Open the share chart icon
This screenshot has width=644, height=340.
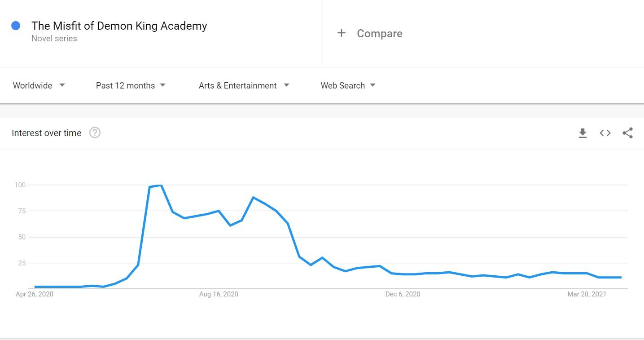[x=627, y=133]
